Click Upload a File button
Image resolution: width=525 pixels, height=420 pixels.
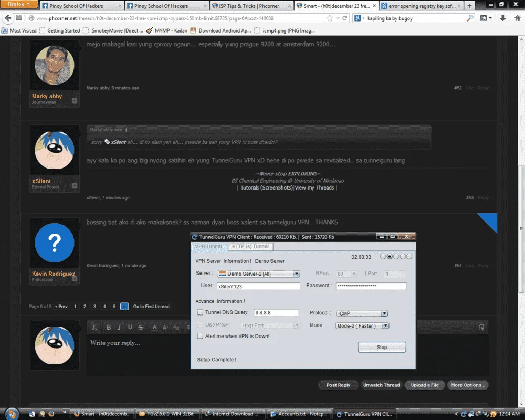[425, 385]
